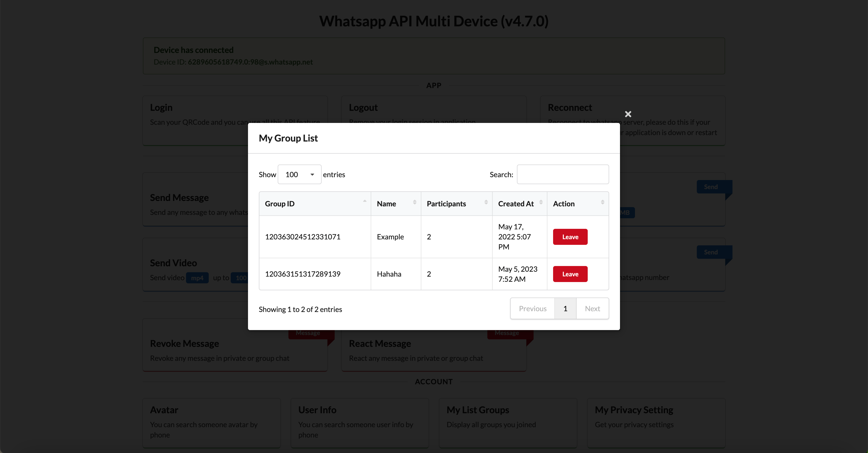Open the Revoke Message card

coord(235,350)
